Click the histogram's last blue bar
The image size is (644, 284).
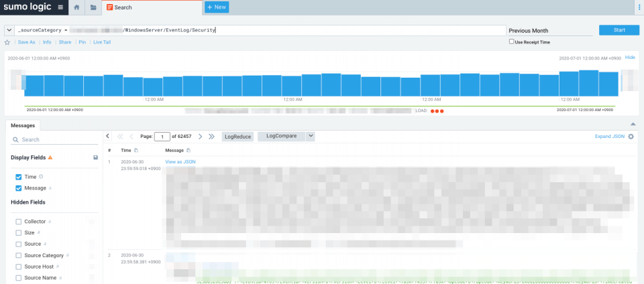(x=608, y=84)
